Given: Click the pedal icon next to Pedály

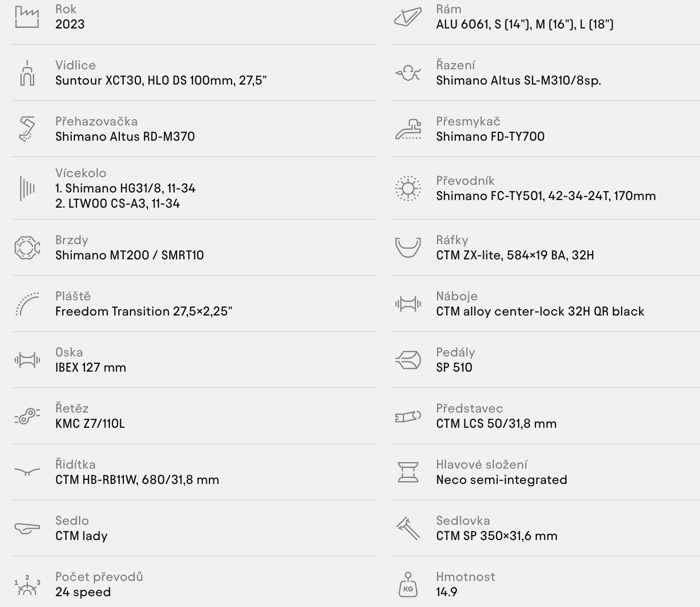Looking at the screenshot, I should (408, 360).
